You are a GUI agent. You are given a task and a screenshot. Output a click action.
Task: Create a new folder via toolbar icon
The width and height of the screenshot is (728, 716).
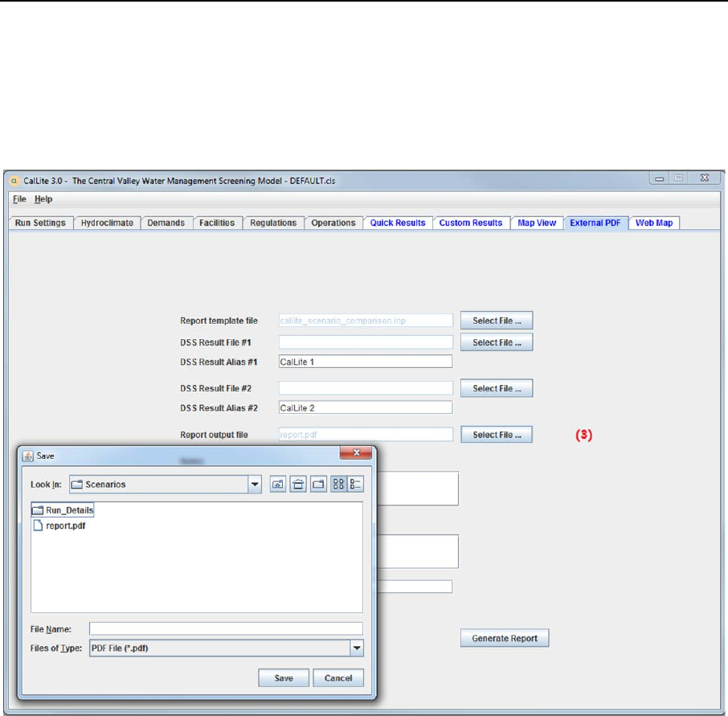pyautogui.click(x=318, y=485)
